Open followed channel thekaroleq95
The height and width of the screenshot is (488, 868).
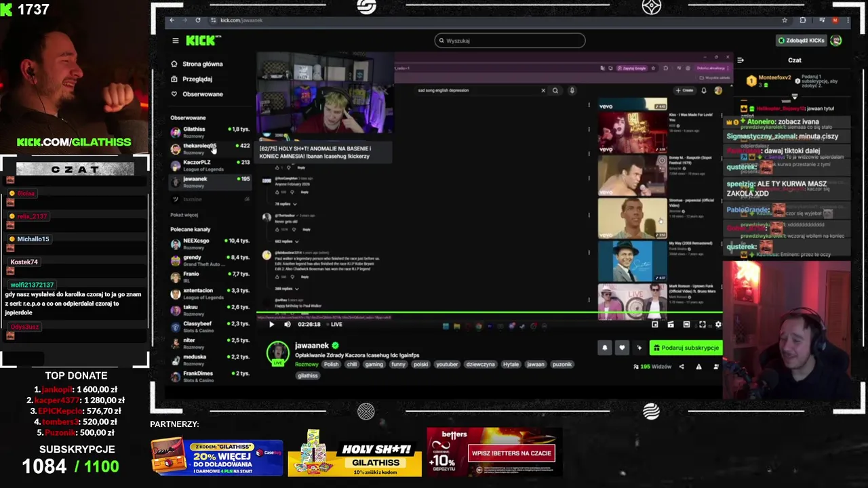[210, 148]
